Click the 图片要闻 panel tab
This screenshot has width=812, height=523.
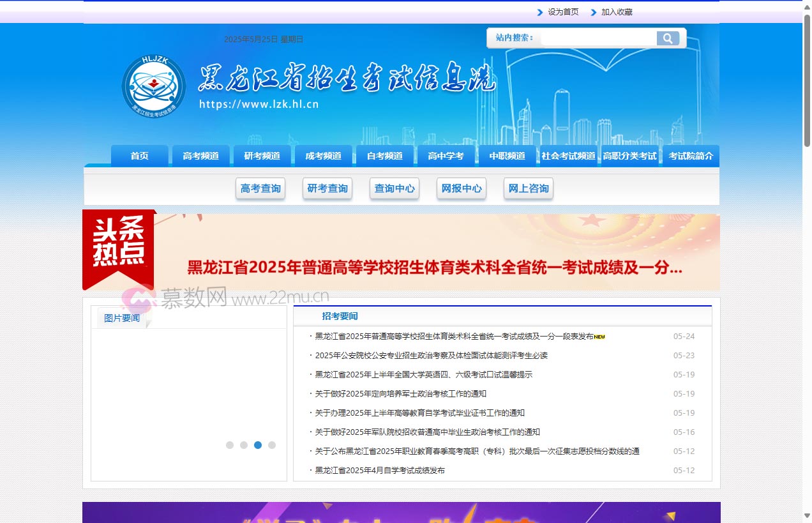121,317
